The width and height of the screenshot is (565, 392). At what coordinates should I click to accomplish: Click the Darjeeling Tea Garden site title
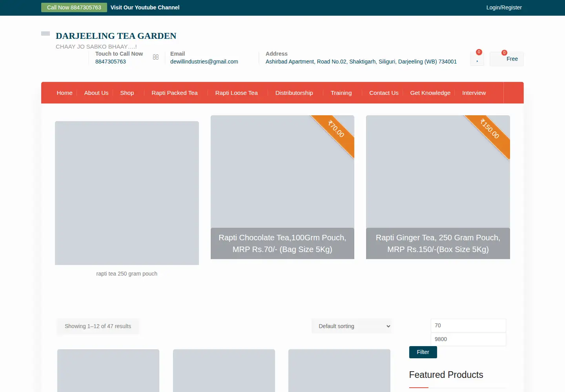coord(116,36)
